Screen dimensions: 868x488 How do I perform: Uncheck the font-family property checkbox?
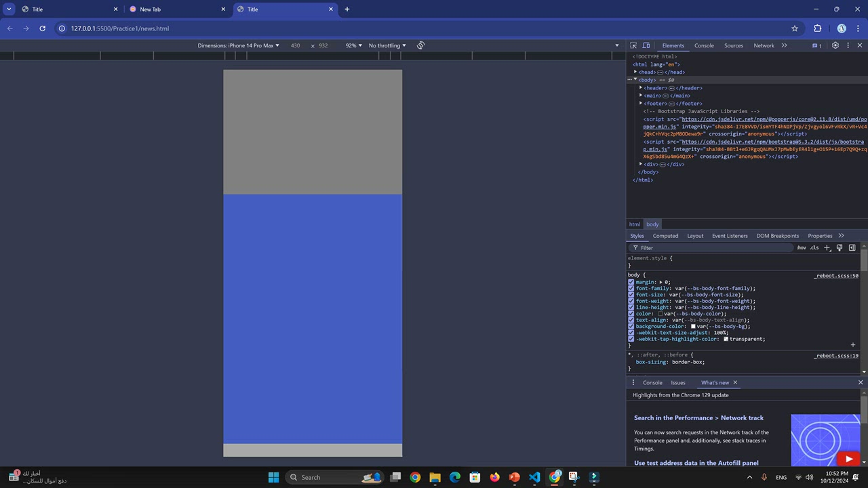click(631, 289)
